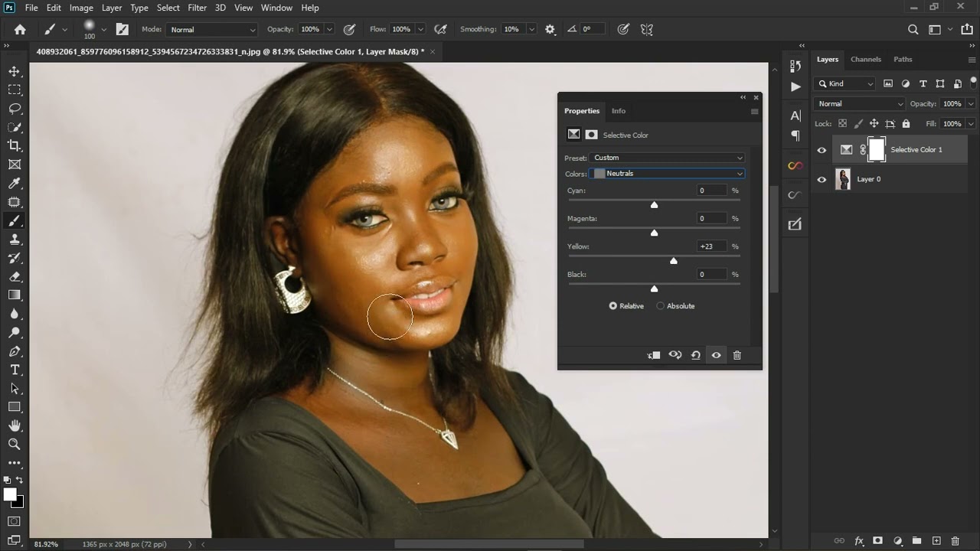The image size is (980, 551).
Task: Open the Select menu
Action: point(168,8)
